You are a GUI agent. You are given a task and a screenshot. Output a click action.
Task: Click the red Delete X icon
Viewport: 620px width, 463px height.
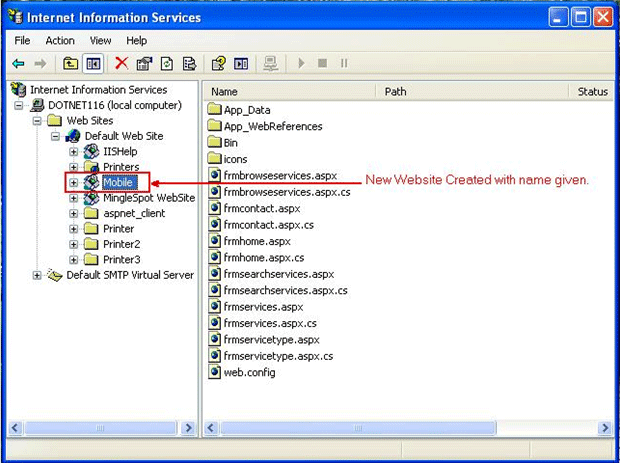click(x=121, y=63)
